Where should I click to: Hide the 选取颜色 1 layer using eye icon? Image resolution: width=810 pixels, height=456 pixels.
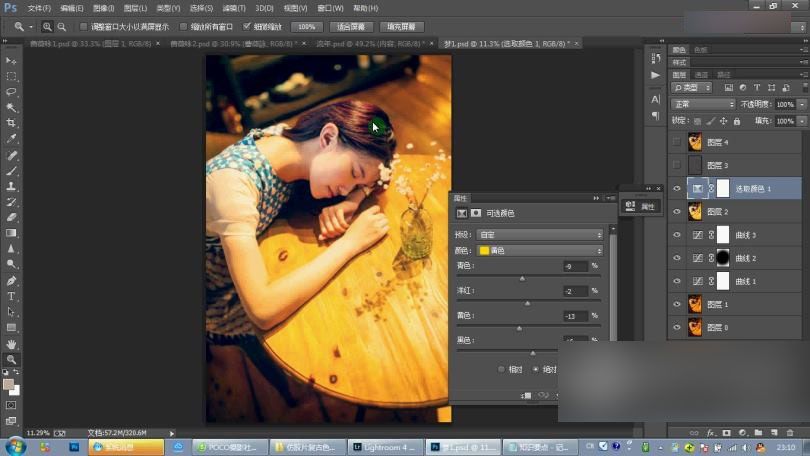click(x=677, y=188)
